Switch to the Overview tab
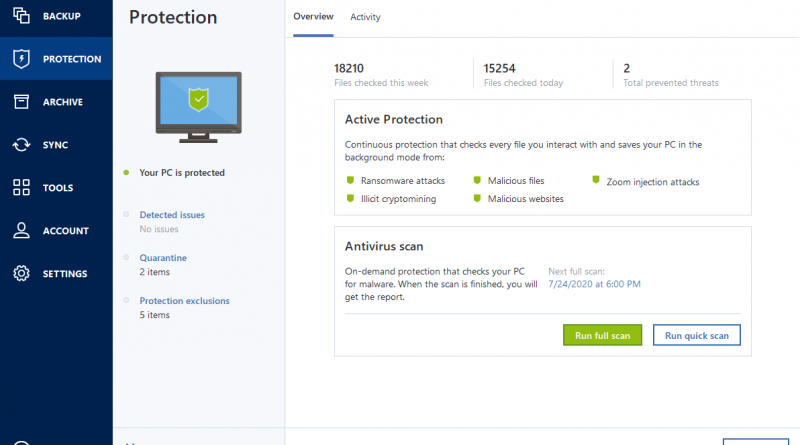 click(x=313, y=16)
